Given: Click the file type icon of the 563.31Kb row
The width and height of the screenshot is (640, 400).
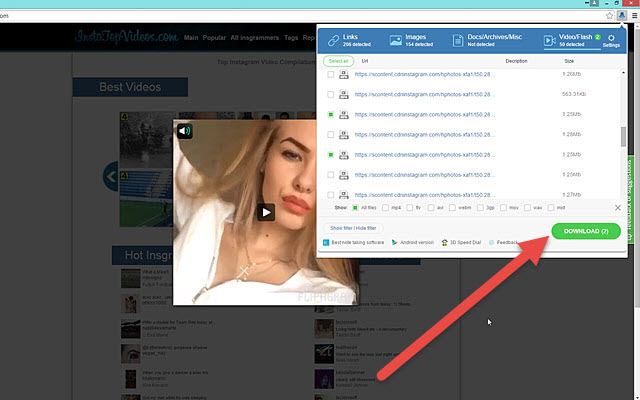Looking at the screenshot, I should click(344, 94).
